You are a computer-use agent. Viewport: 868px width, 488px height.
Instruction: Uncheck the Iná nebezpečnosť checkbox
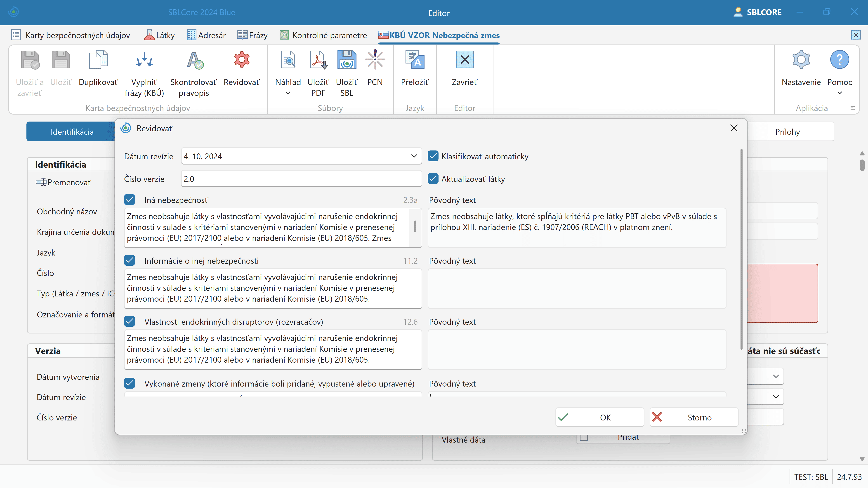130,200
